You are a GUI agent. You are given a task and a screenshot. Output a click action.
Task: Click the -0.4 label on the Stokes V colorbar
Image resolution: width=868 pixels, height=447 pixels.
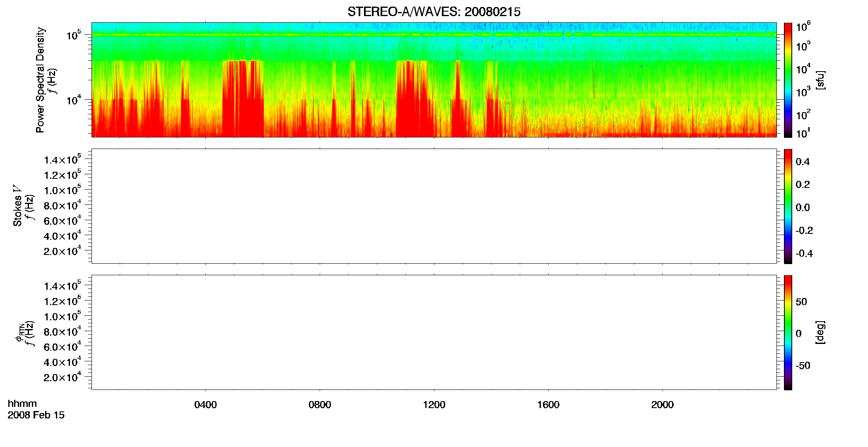pyautogui.click(x=804, y=253)
